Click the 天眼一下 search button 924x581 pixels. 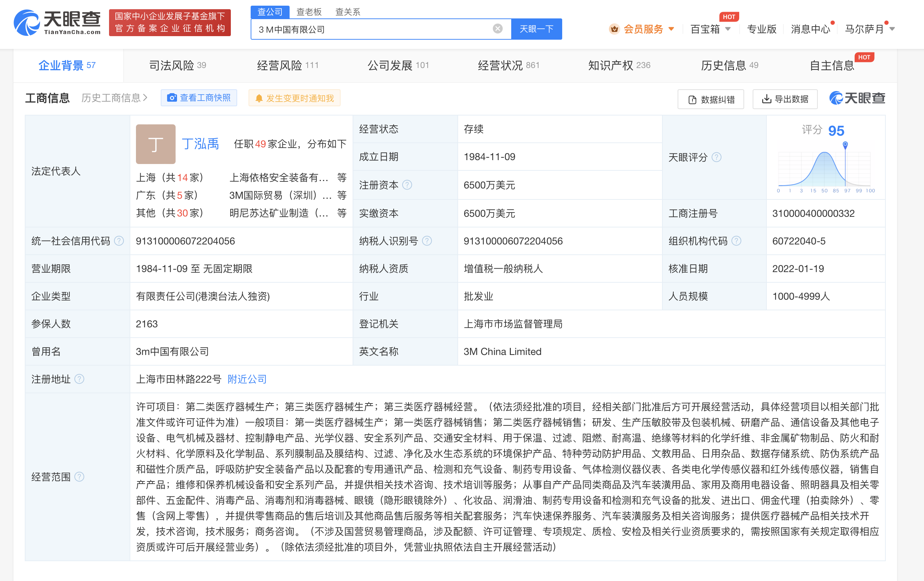coord(536,29)
